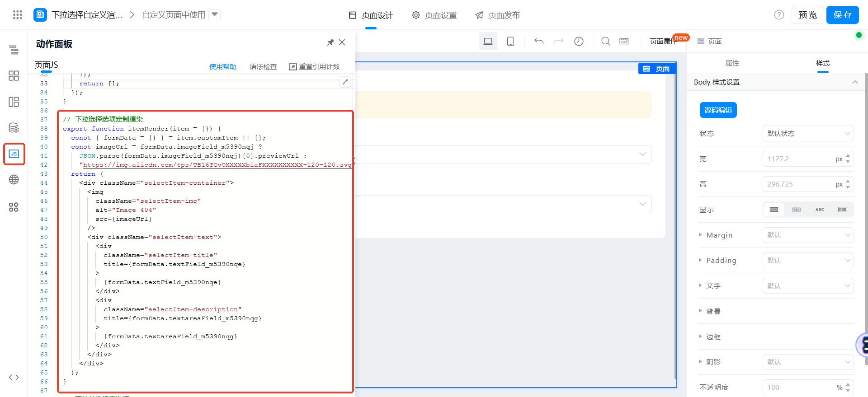
Task: Open the 状态 dropdown showing 默认状态
Action: click(x=807, y=134)
